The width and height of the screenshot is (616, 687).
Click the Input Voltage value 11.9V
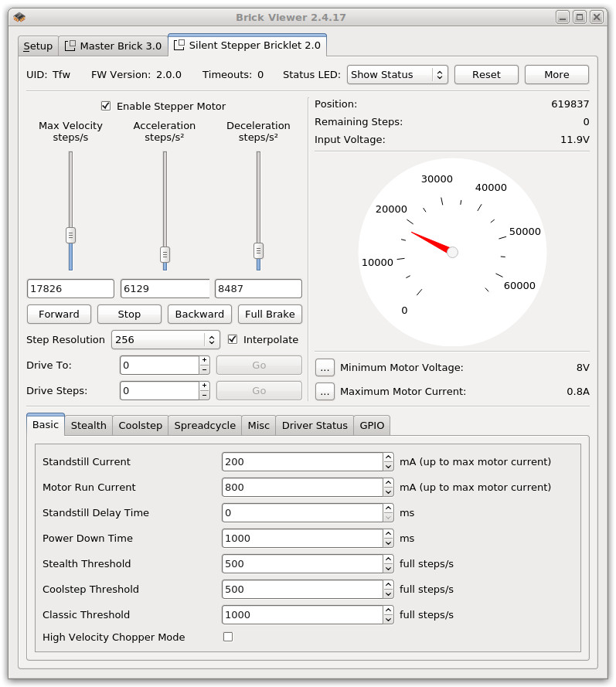[575, 140]
